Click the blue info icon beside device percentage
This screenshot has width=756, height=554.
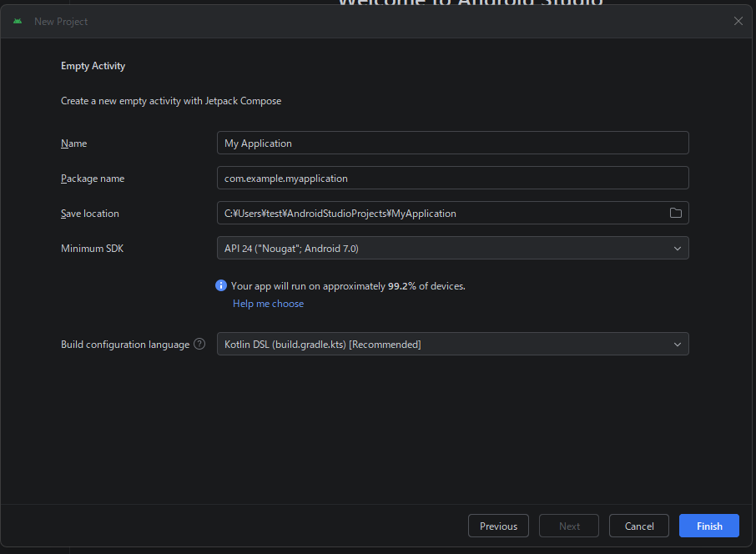[221, 285]
